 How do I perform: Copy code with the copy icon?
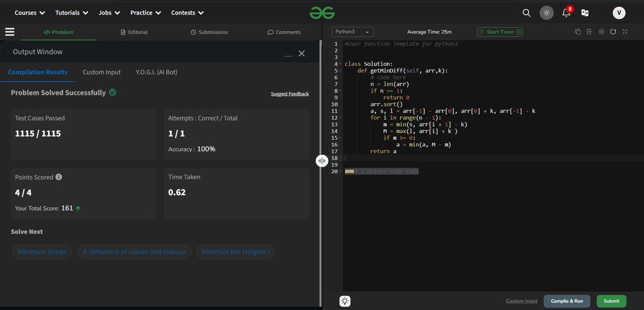[x=578, y=32]
